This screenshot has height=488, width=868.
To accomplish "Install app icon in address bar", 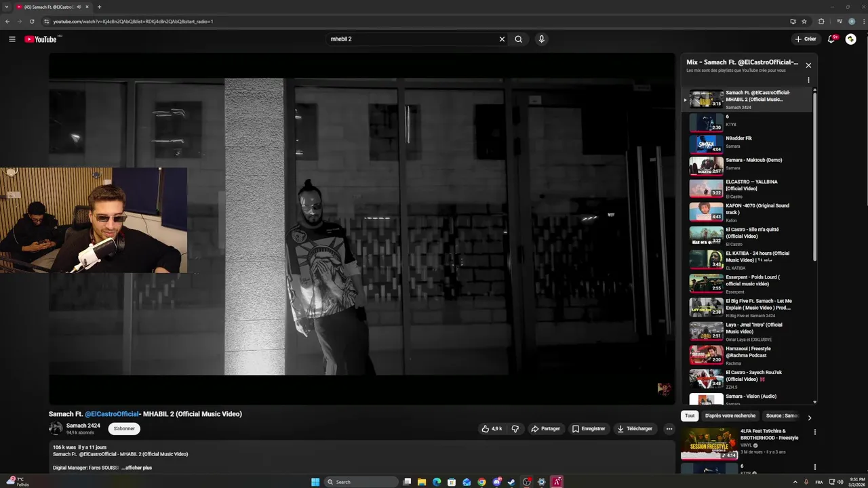I will [x=793, y=21].
